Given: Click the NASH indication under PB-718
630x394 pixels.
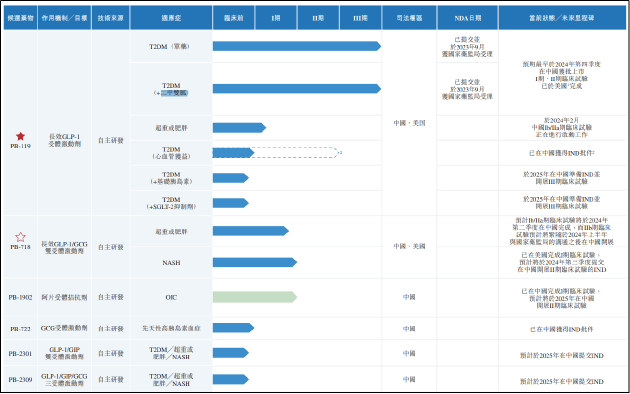Looking at the screenshot, I should 171,263.
